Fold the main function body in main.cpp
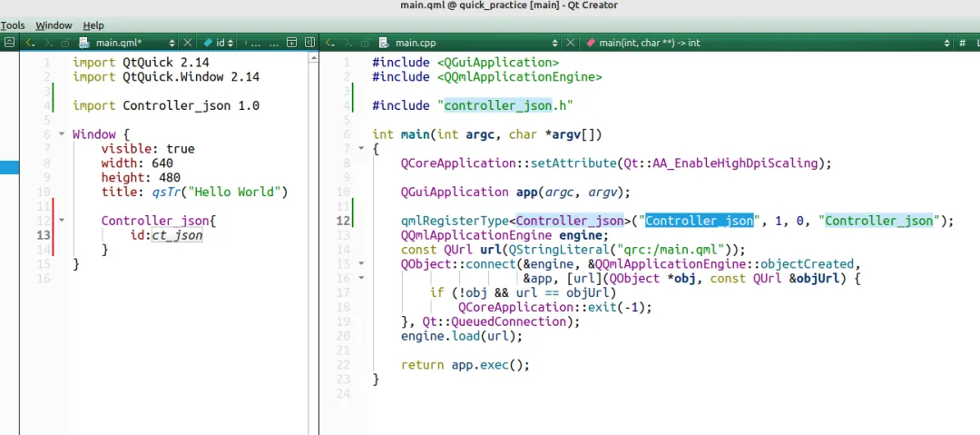Screen dimensions: 980x435 (x=361, y=148)
